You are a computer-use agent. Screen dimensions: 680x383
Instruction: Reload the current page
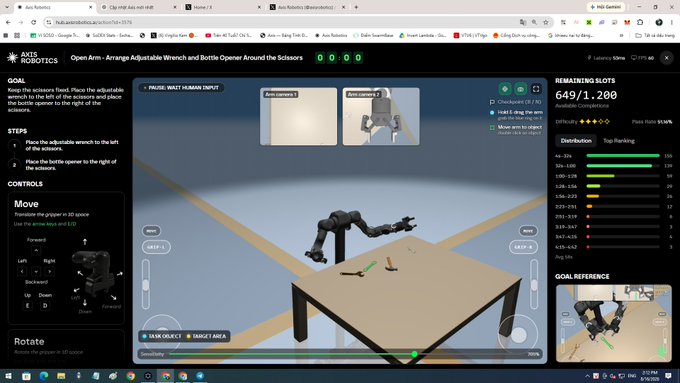coord(33,22)
